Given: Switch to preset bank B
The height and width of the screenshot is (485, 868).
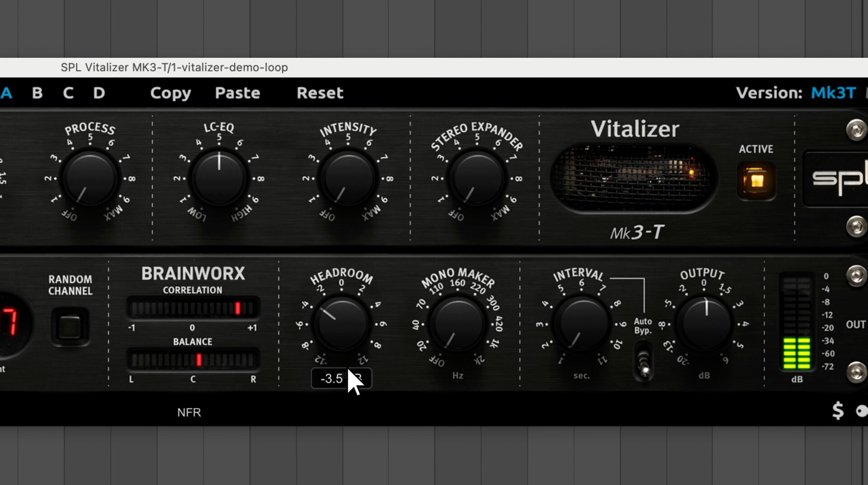Looking at the screenshot, I should [x=37, y=93].
